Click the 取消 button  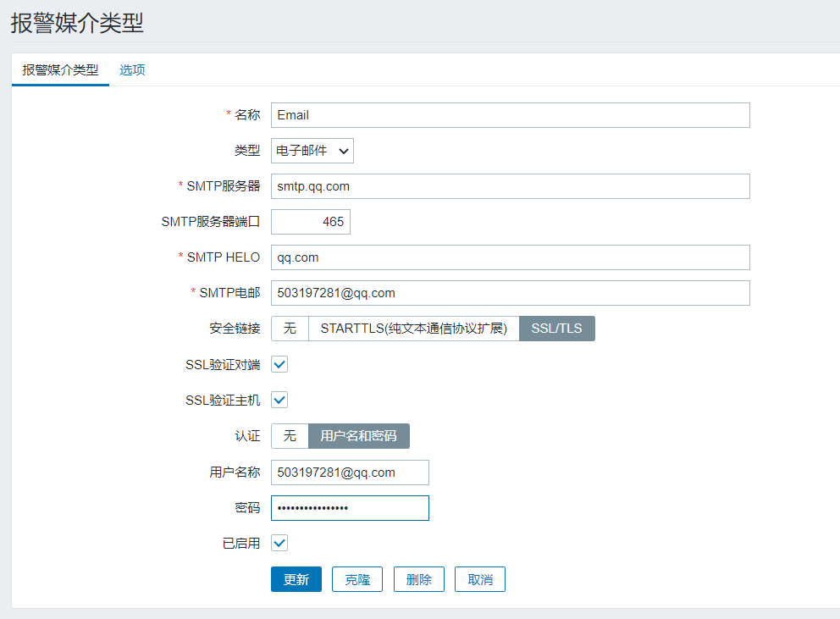click(480, 579)
